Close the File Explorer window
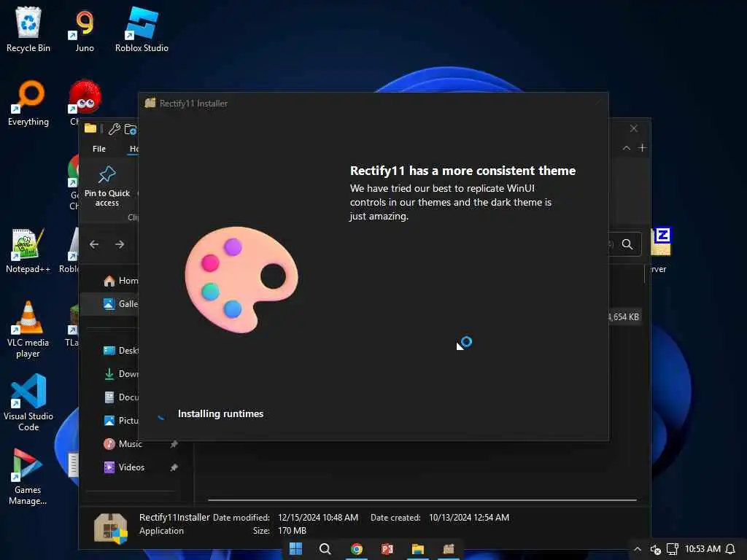 pyautogui.click(x=634, y=128)
